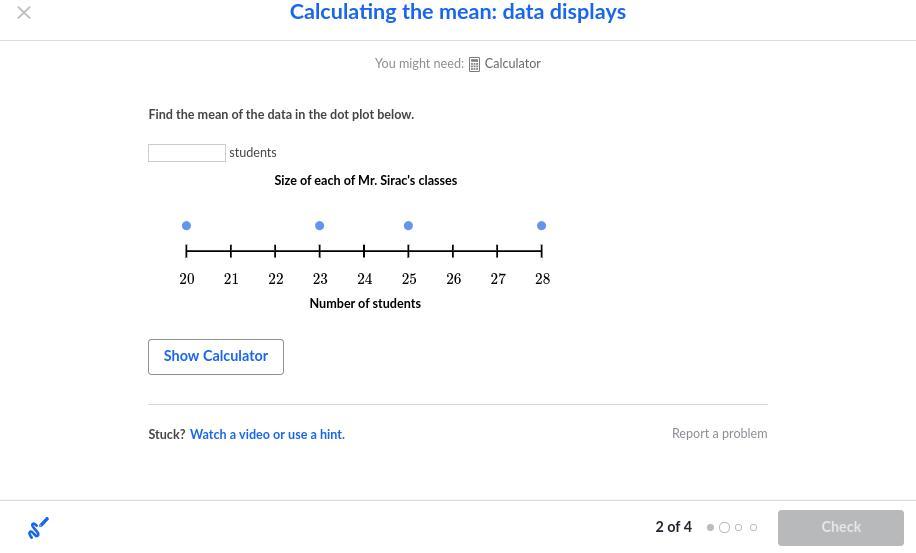Close the exercise with the X icon
Viewport: 916px width, 553px height.
click(24, 13)
